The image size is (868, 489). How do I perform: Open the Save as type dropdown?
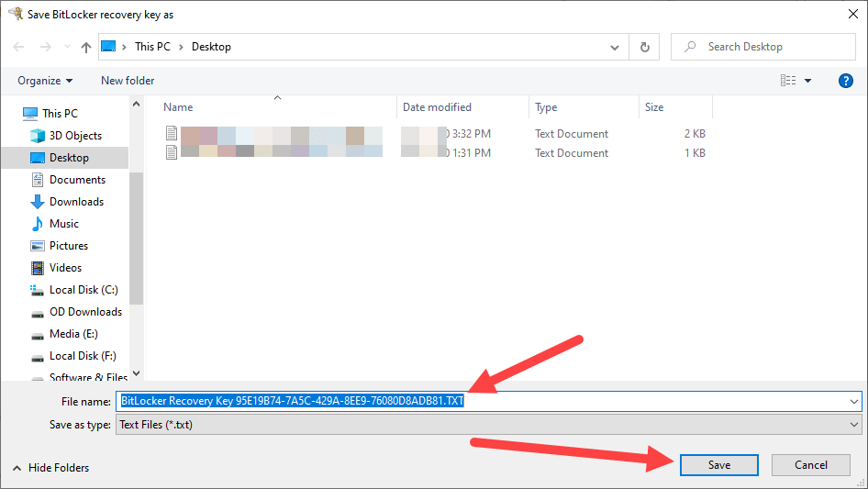pyautogui.click(x=488, y=425)
